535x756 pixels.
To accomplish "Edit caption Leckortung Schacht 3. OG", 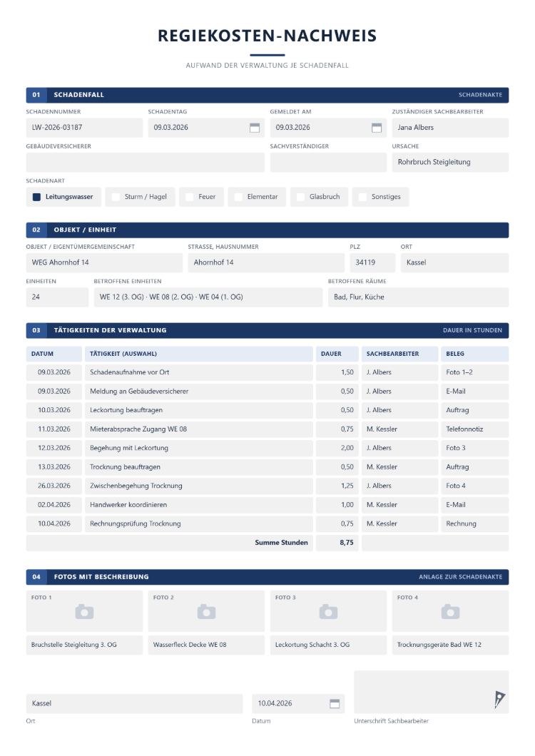I will [329, 645].
